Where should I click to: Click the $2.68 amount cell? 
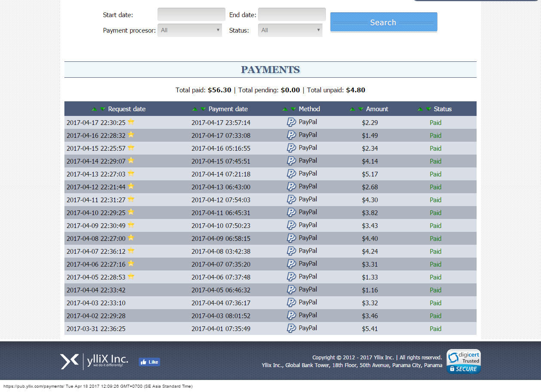pyautogui.click(x=370, y=187)
